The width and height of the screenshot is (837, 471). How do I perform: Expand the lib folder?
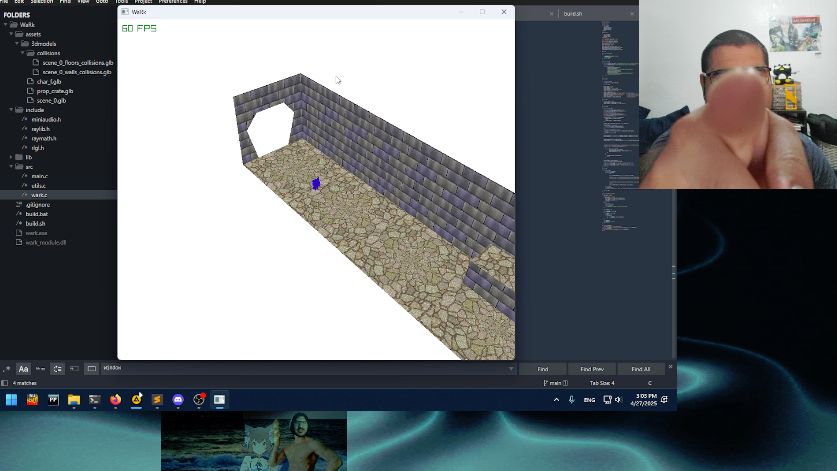click(x=11, y=157)
